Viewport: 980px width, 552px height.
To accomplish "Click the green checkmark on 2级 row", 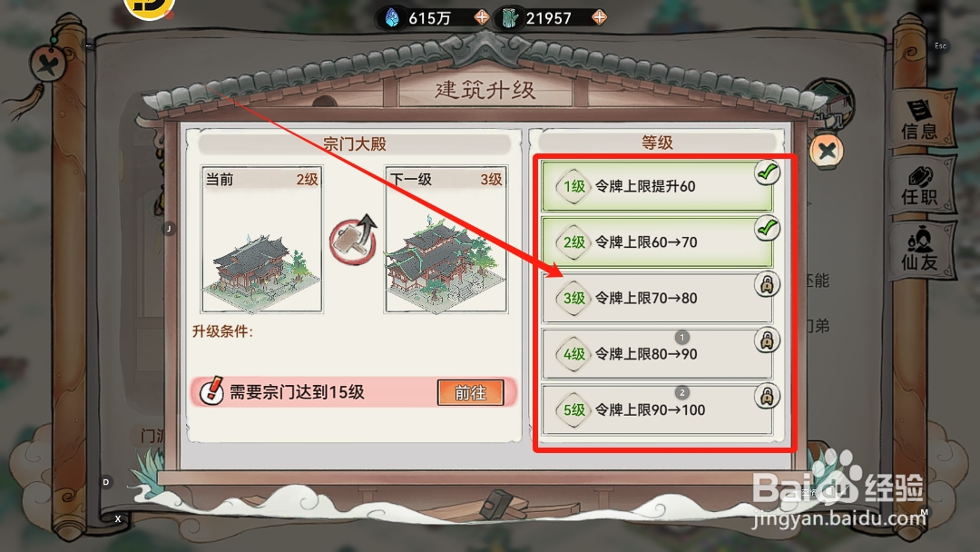I will click(x=767, y=228).
